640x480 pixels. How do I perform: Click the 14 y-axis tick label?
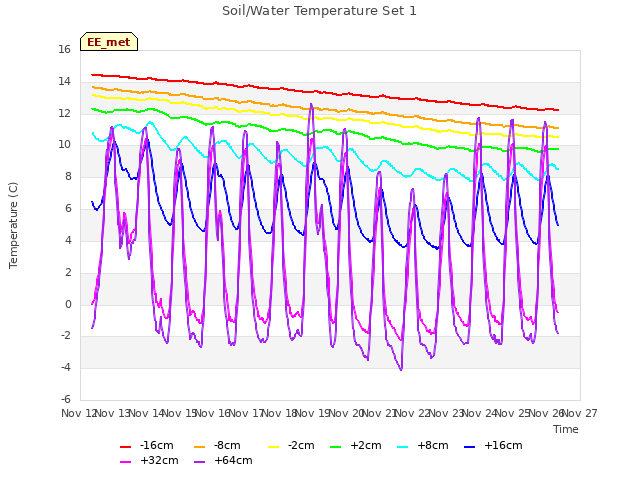tap(64, 81)
